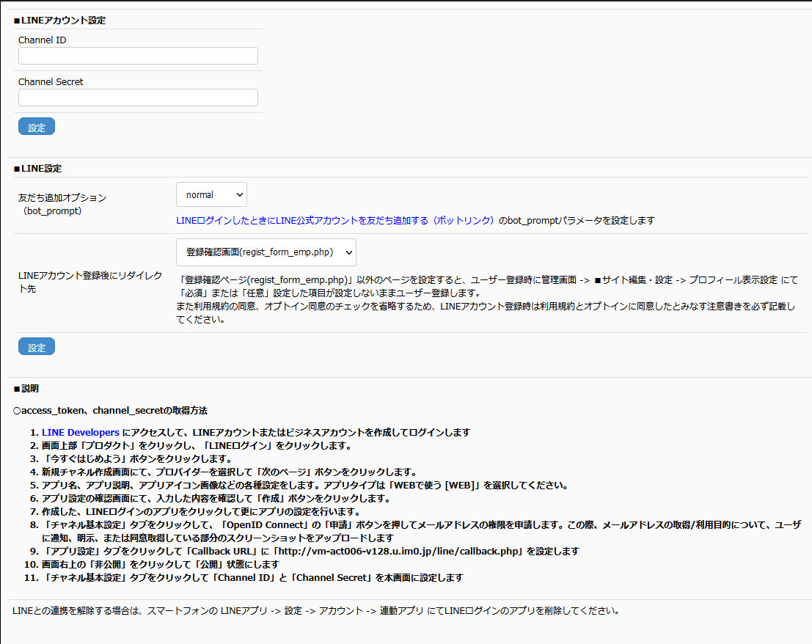Open the LINE Developers link

pos(81,432)
